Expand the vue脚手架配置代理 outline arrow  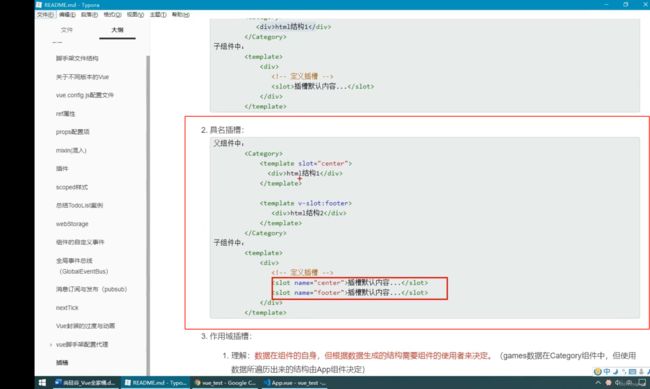[51, 345]
